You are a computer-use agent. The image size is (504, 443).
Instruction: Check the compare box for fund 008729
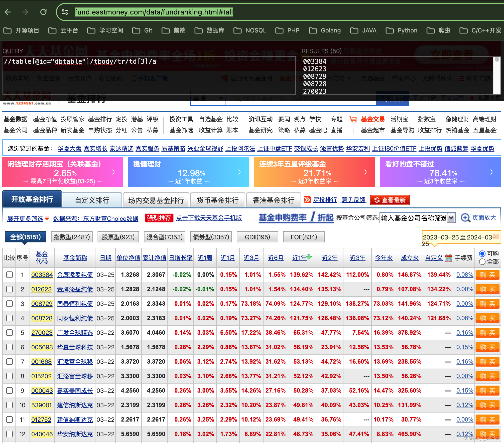(x=9, y=304)
